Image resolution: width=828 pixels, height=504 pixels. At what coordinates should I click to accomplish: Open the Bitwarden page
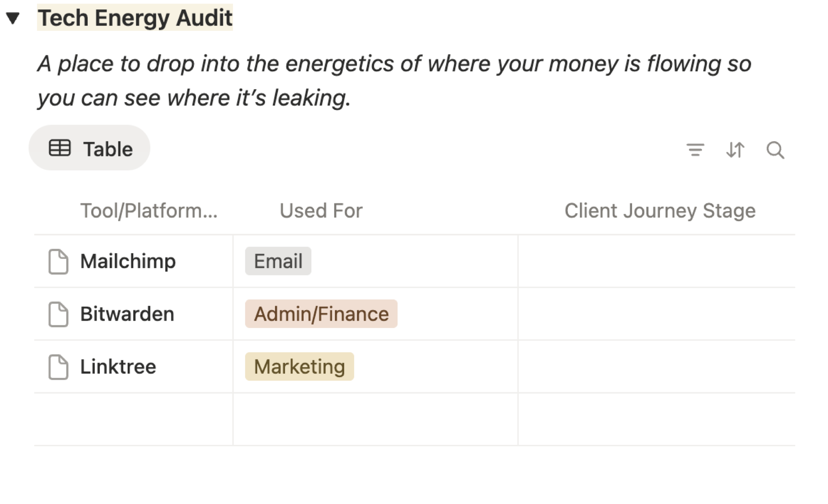point(127,314)
